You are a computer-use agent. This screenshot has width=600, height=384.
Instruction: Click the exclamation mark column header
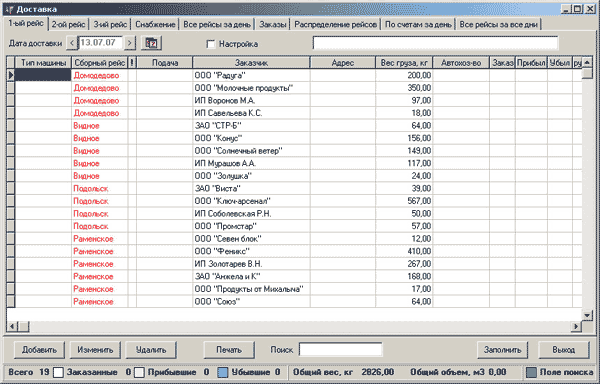click(x=132, y=62)
